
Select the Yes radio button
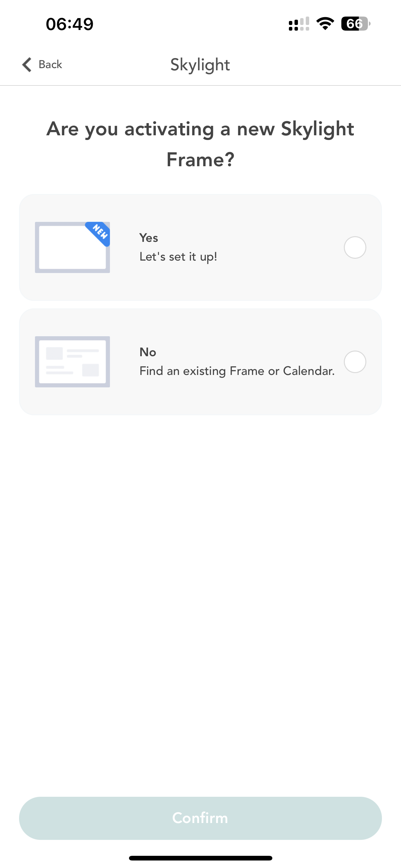click(x=355, y=247)
